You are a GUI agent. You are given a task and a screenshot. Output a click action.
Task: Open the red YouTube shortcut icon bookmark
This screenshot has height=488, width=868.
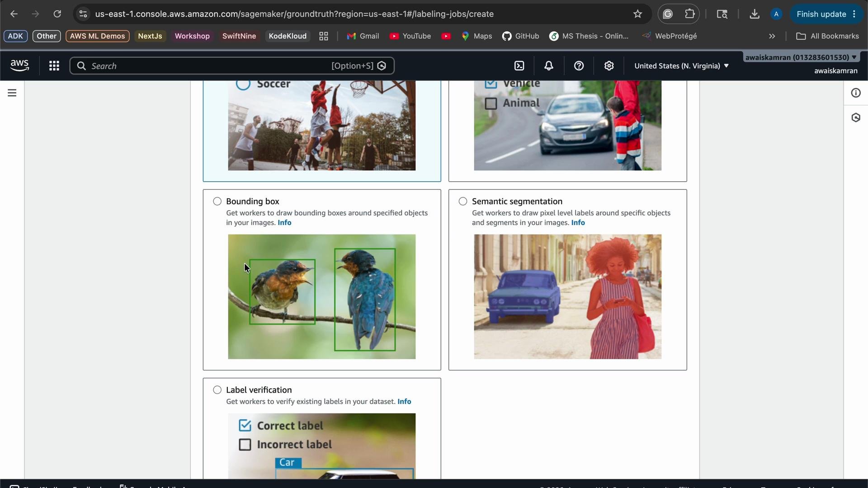click(x=446, y=36)
